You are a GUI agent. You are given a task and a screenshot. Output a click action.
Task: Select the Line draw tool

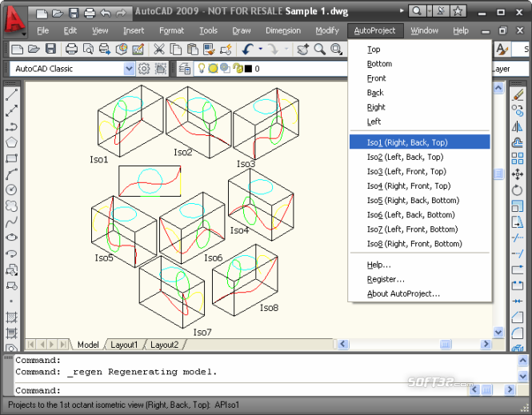point(11,95)
